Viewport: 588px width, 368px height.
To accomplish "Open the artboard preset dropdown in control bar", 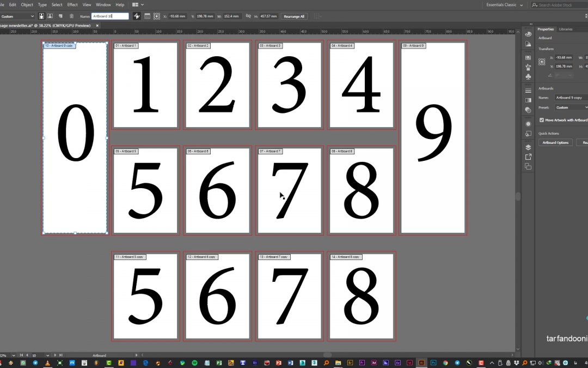I will [18, 16].
